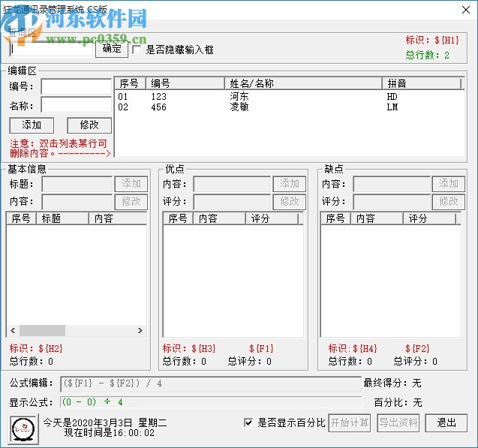The width and height of the screenshot is (478, 448).
Task: Click the 开始计算 button
Action: click(x=350, y=422)
